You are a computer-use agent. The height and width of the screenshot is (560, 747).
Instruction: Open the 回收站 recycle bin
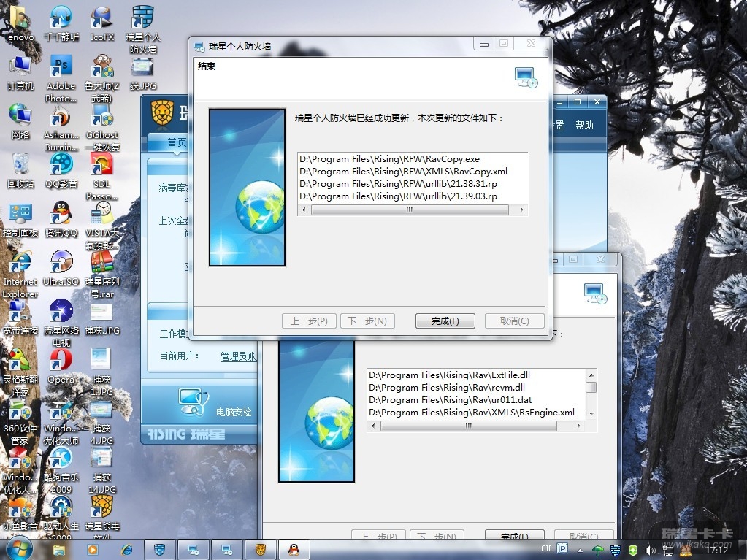(x=20, y=170)
